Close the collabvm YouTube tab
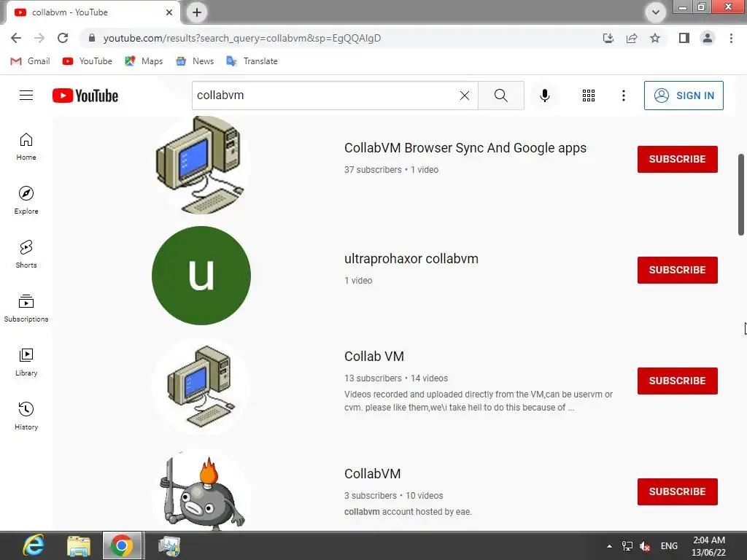 tap(169, 12)
